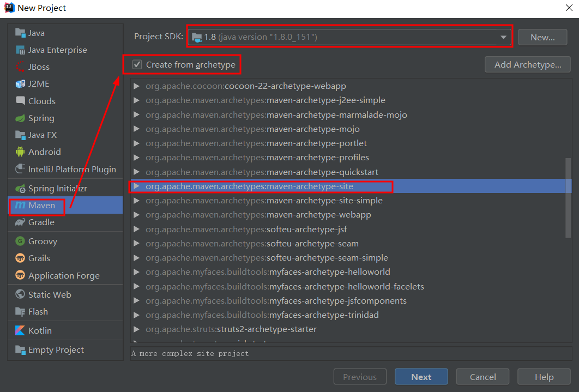The width and height of the screenshot is (579, 392).
Task: Expand the maven-archetype-quickstart node
Action: coord(137,172)
